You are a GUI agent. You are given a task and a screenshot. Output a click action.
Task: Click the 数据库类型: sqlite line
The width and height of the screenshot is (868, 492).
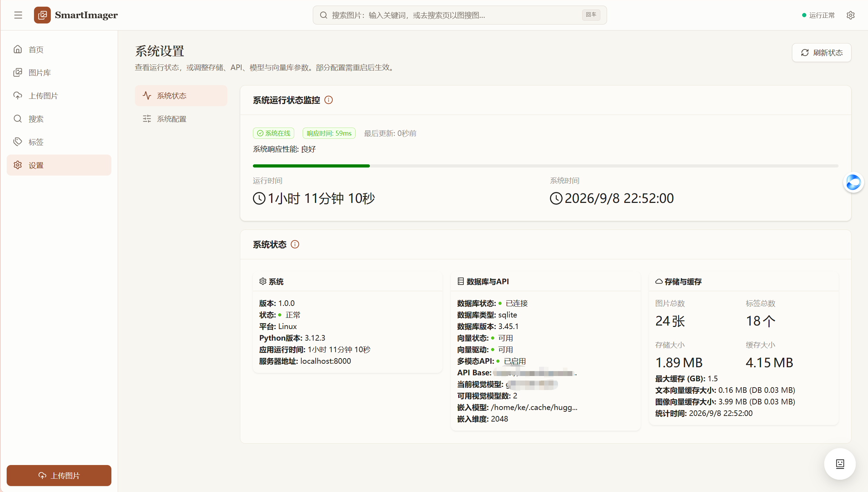click(487, 315)
